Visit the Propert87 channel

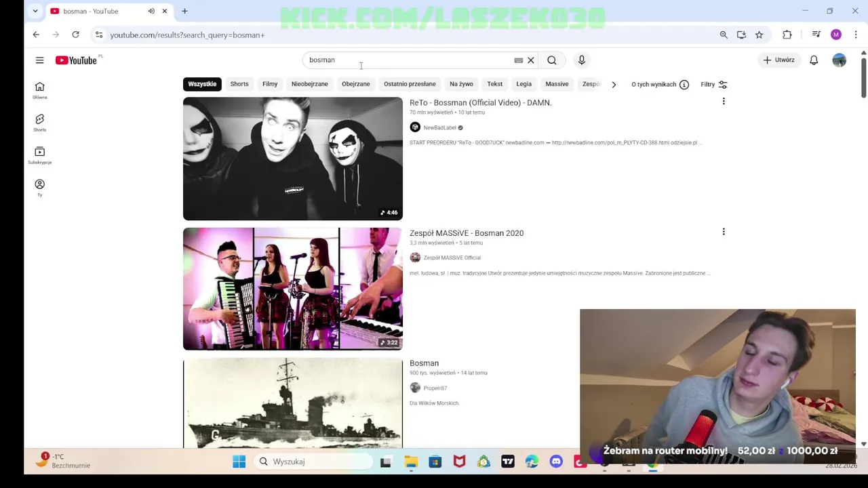tap(435, 388)
